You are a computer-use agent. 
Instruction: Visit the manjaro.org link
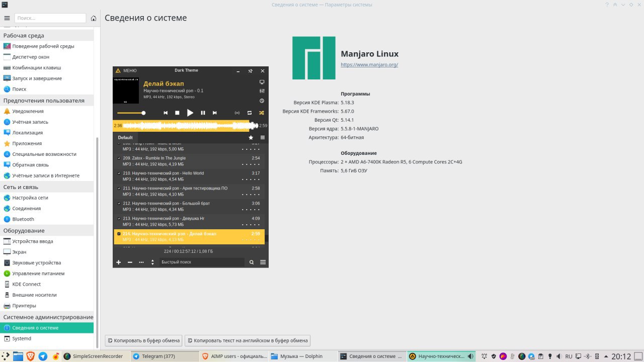(369, 65)
